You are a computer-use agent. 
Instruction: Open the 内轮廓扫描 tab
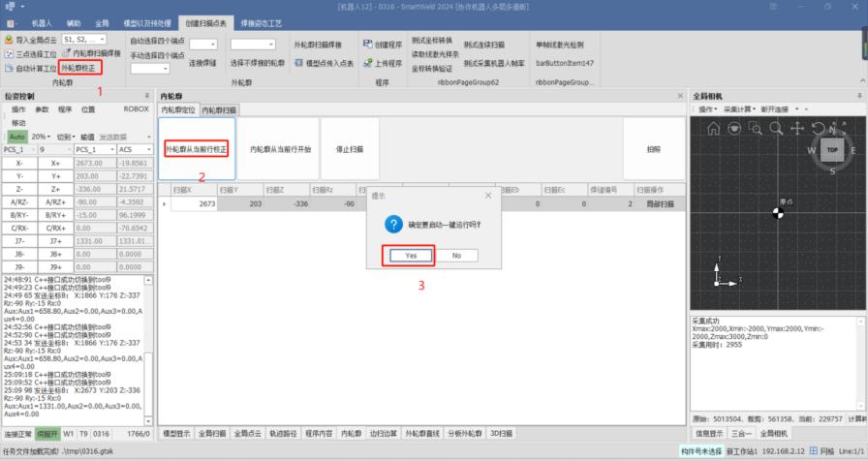point(218,110)
